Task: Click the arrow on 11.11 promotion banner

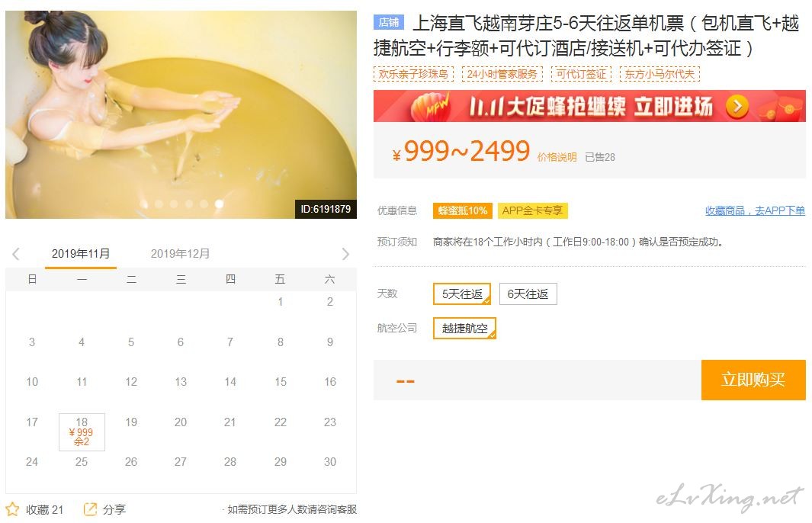Action: (x=737, y=107)
